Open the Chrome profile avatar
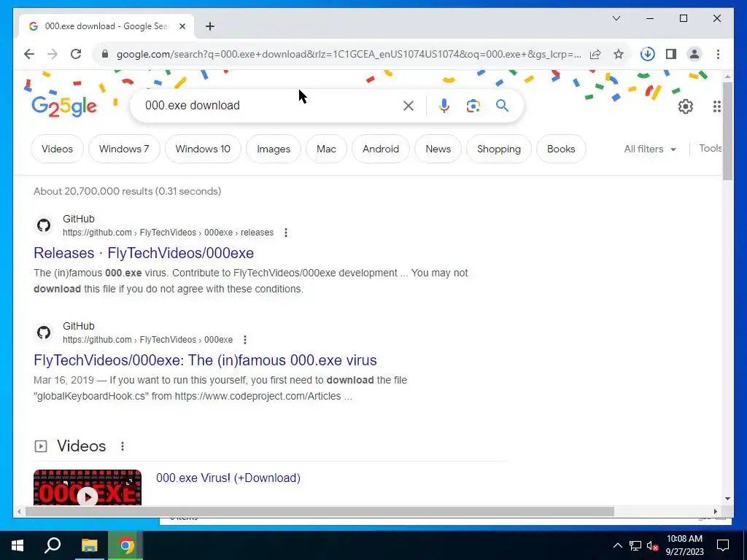 694,54
